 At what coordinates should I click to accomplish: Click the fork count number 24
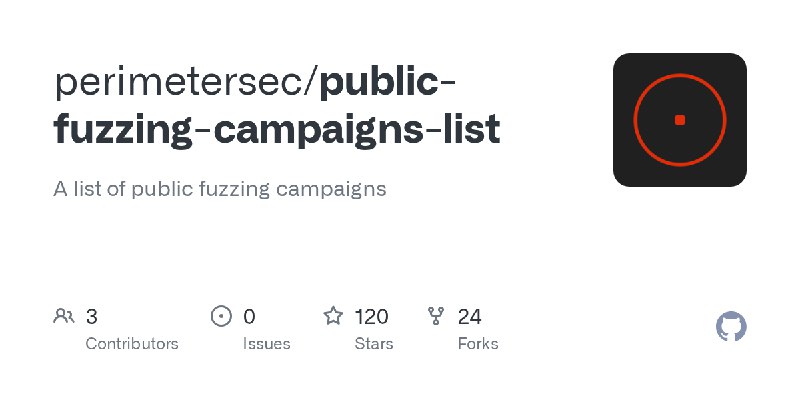[470, 317]
